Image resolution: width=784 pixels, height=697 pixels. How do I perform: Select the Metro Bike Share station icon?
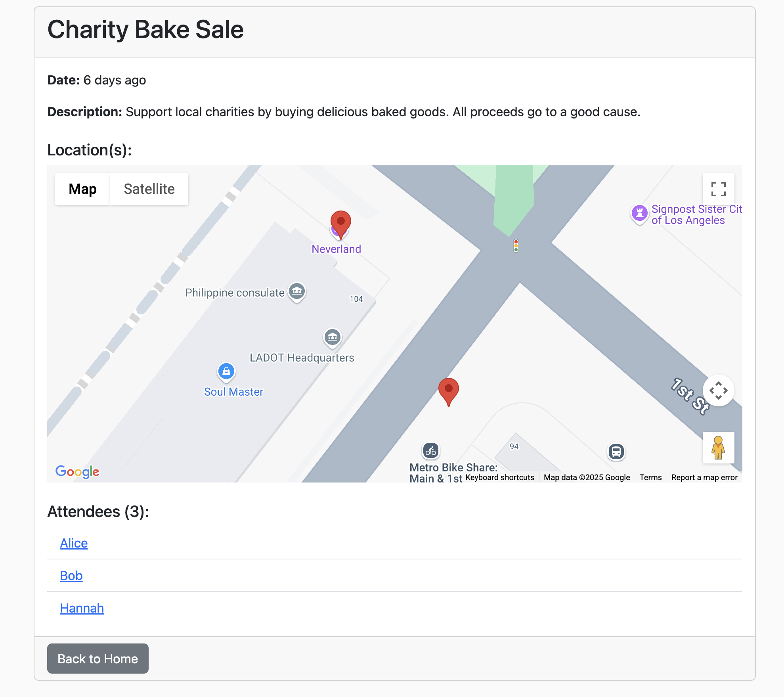430,451
